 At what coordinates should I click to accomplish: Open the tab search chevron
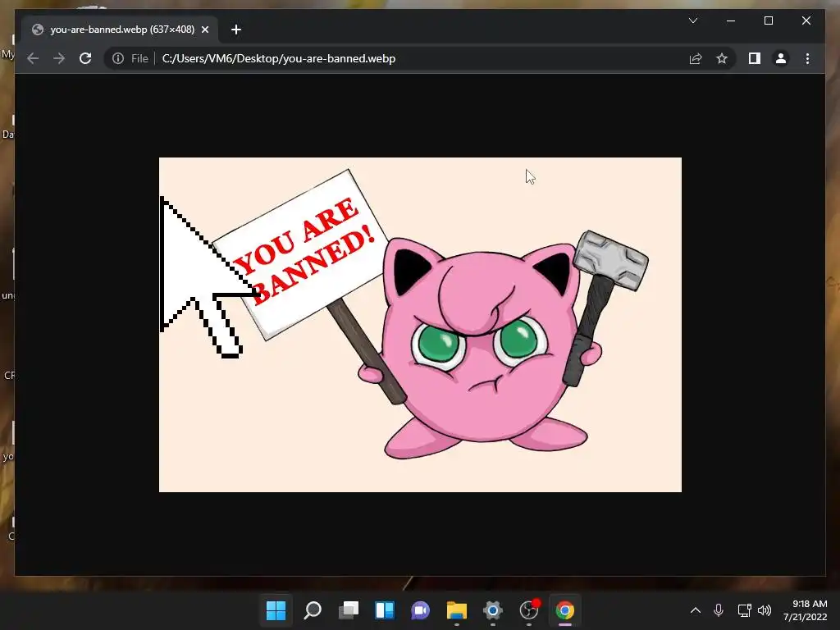(692, 21)
